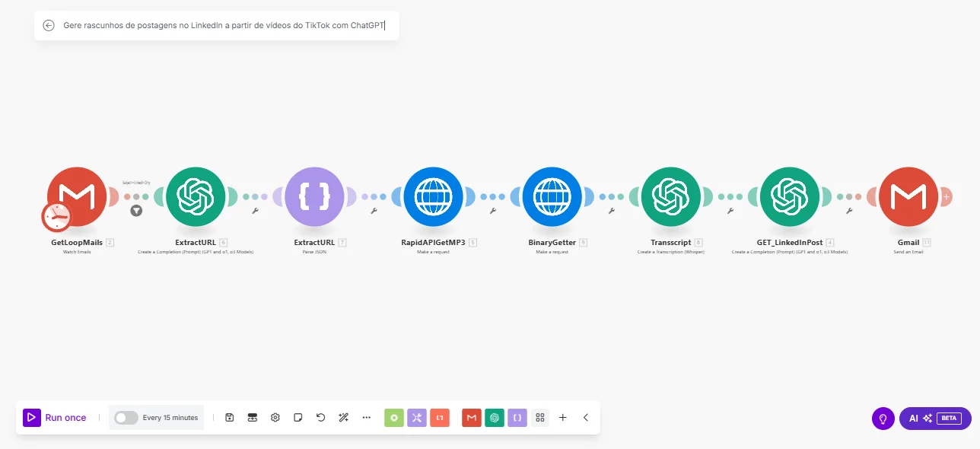The height and width of the screenshot is (449, 980).
Task: Open the GET_LinkedInPost OpenAI module
Action: click(x=789, y=197)
